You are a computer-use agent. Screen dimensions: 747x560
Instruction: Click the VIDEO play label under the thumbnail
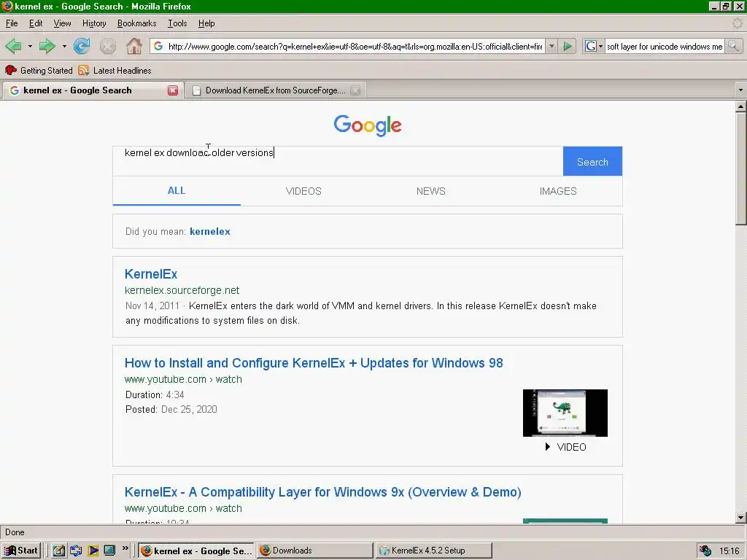pos(565,447)
